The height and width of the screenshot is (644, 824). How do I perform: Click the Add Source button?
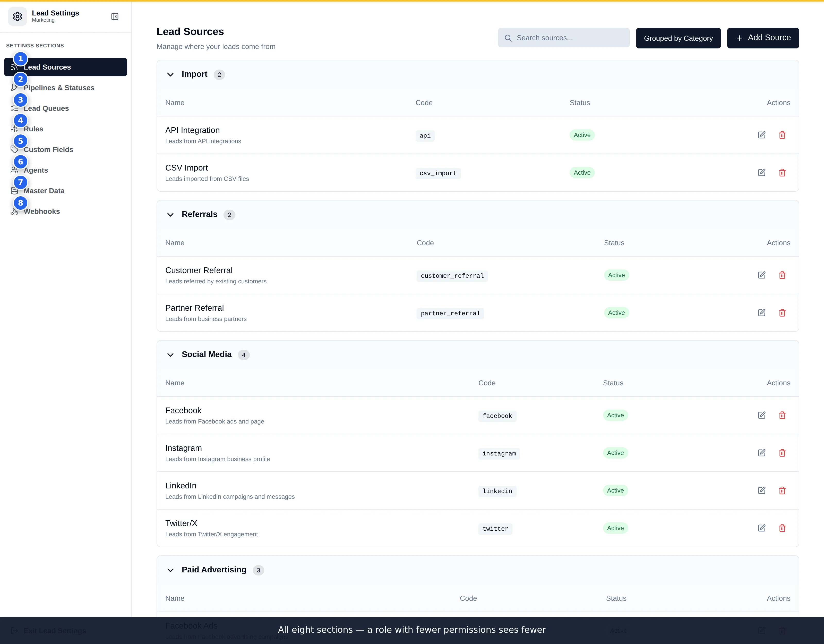(763, 38)
